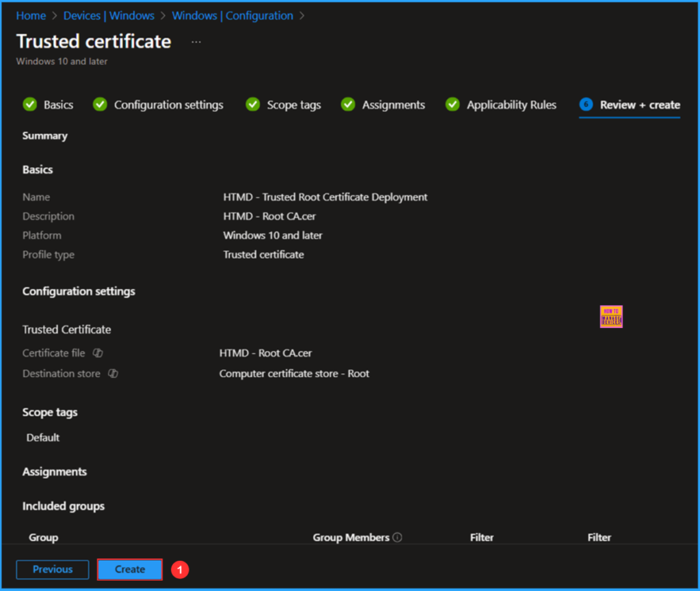Open the Home breadcrumb link
Image resolution: width=700 pixels, height=591 pixels.
tap(31, 16)
